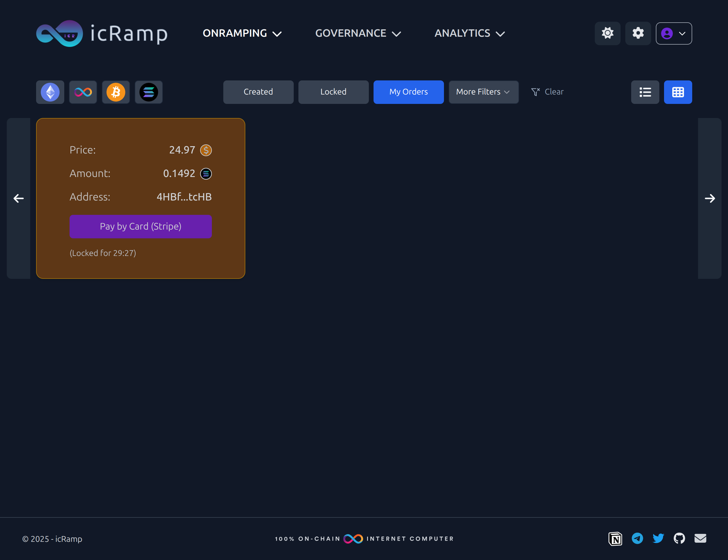Switch to list view layout

click(x=645, y=92)
